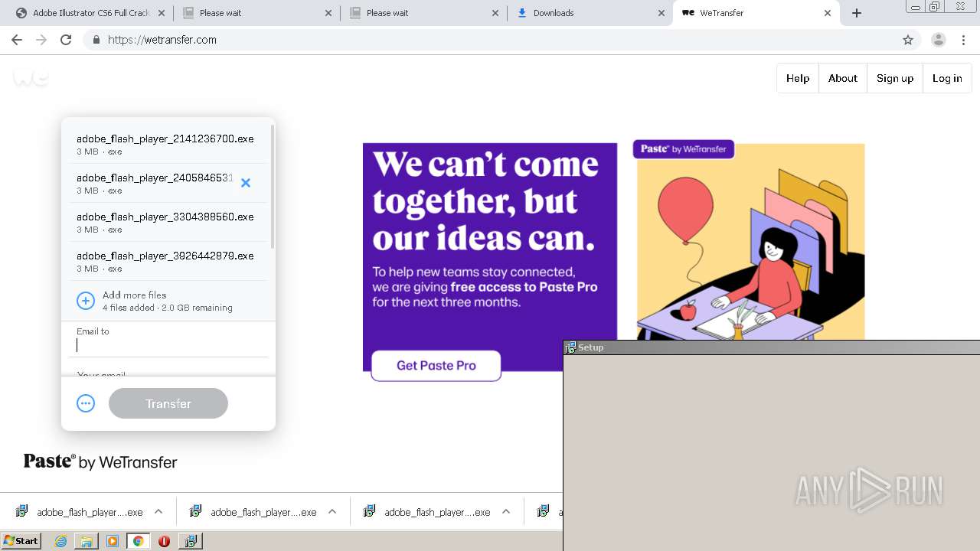The width and height of the screenshot is (980, 551).
Task: Close the WeTransfer tab
Action: pyautogui.click(x=828, y=13)
